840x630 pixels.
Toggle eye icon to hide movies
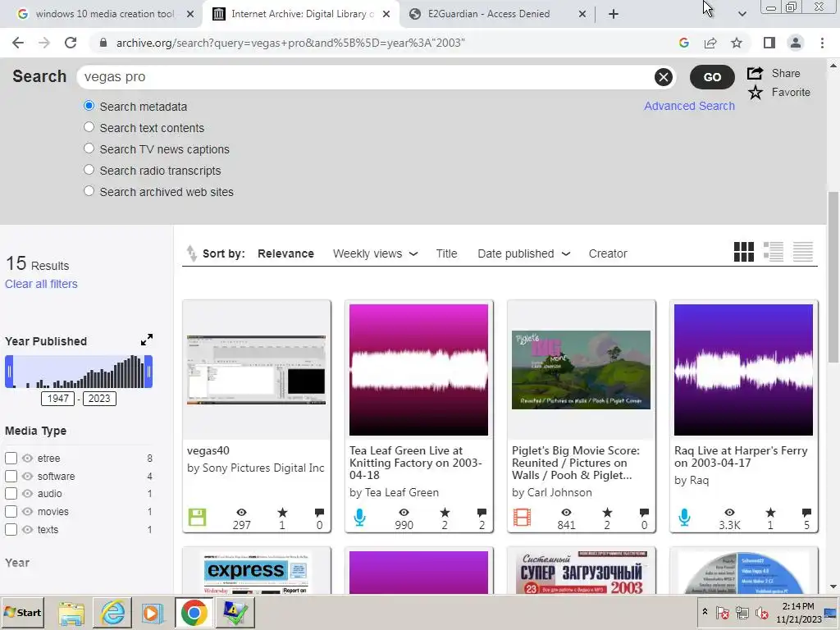point(27,512)
